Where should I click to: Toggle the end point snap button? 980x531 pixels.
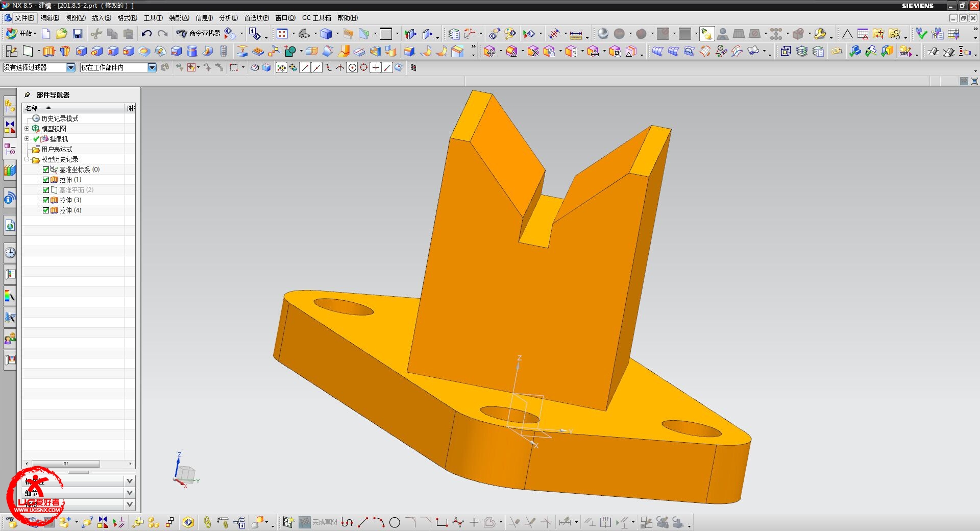point(305,67)
